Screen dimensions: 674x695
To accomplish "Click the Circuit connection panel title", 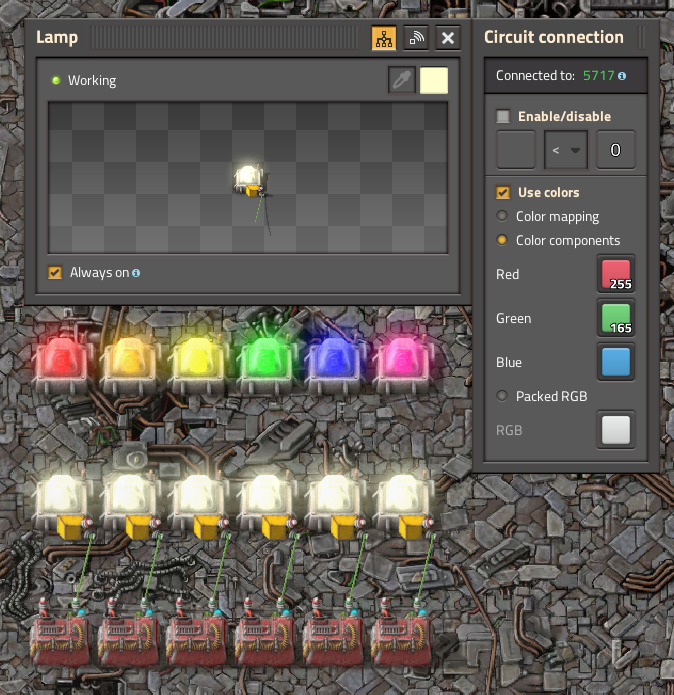I will (x=553, y=37).
